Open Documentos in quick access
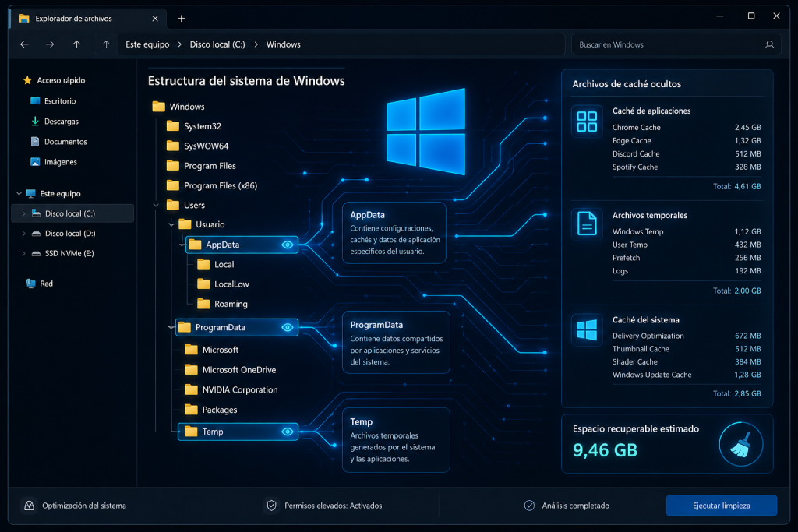 (65, 142)
